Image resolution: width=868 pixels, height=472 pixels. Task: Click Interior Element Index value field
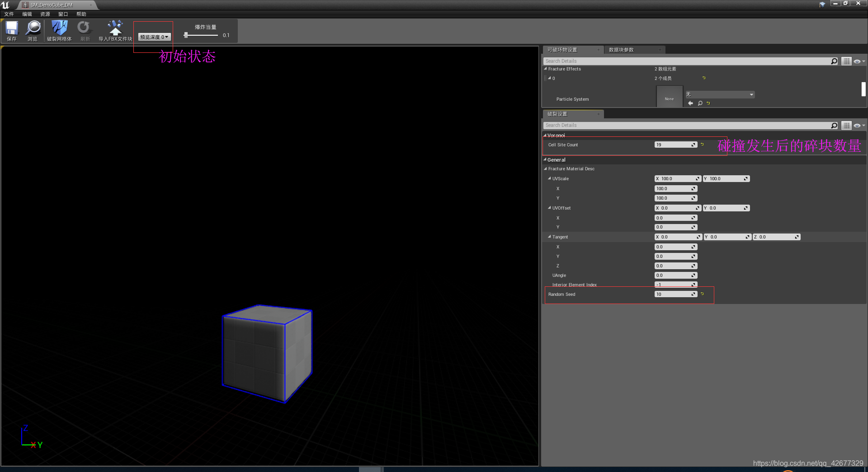coord(676,285)
